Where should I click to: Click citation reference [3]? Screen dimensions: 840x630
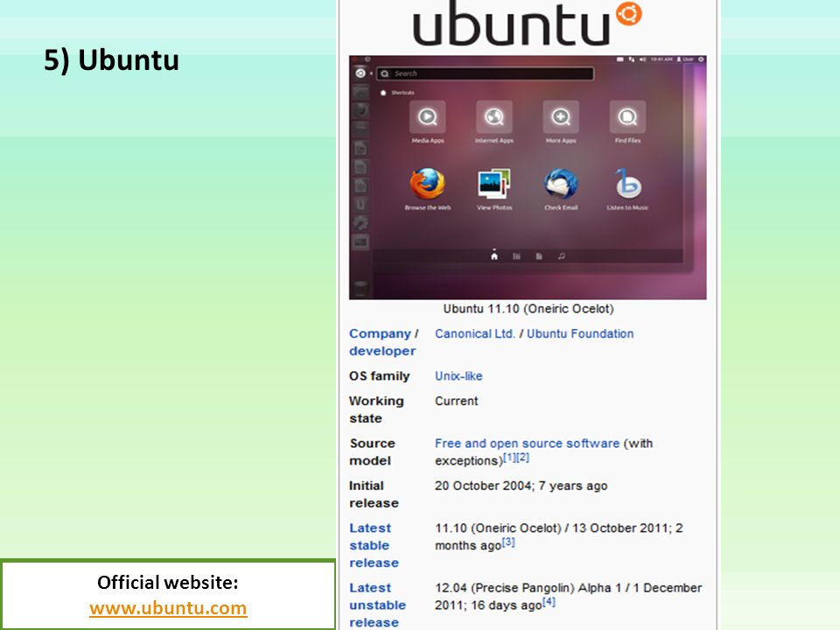coord(508,542)
